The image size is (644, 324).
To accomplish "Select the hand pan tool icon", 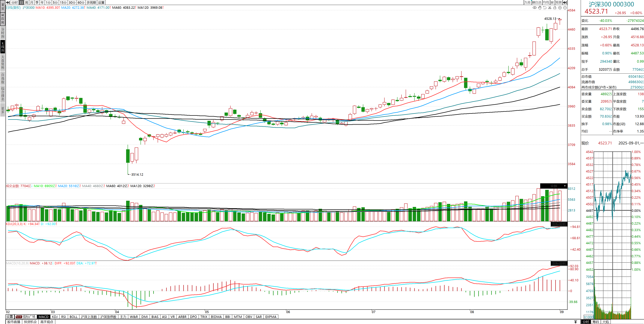I will (540, 8).
